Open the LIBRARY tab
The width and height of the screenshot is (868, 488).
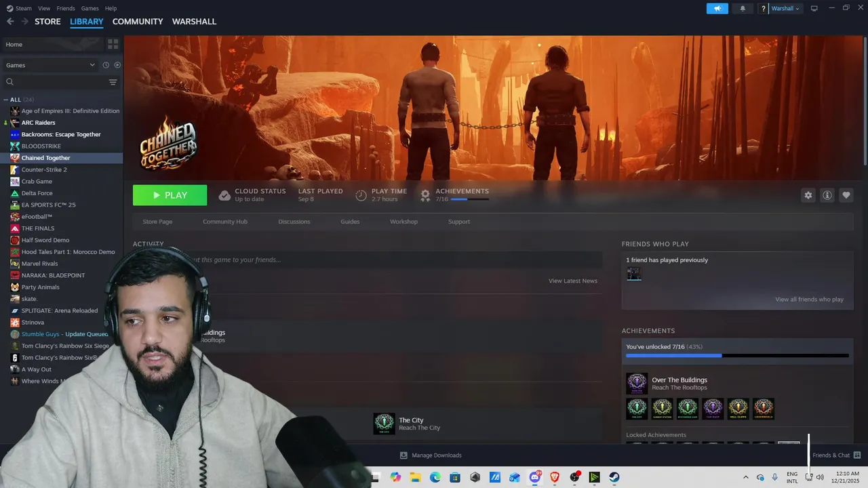coord(87,22)
